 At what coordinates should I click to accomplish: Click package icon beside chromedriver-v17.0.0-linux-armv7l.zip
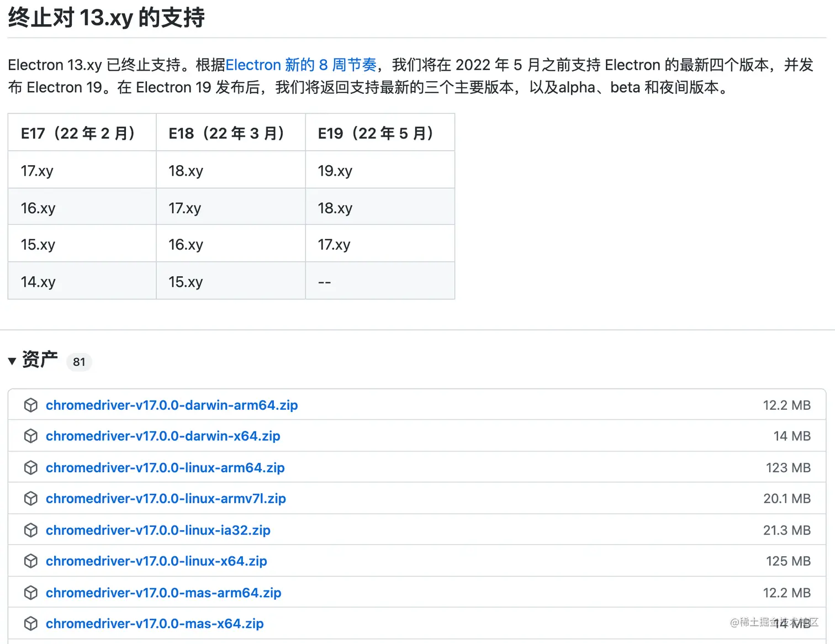pos(31,498)
